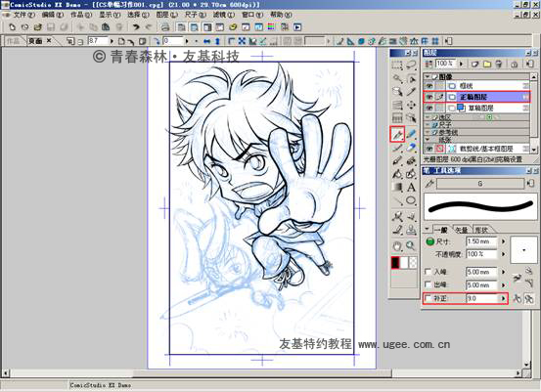
Task: Toggle visibility eye of 草稿图层 layer
Action: click(428, 109)
